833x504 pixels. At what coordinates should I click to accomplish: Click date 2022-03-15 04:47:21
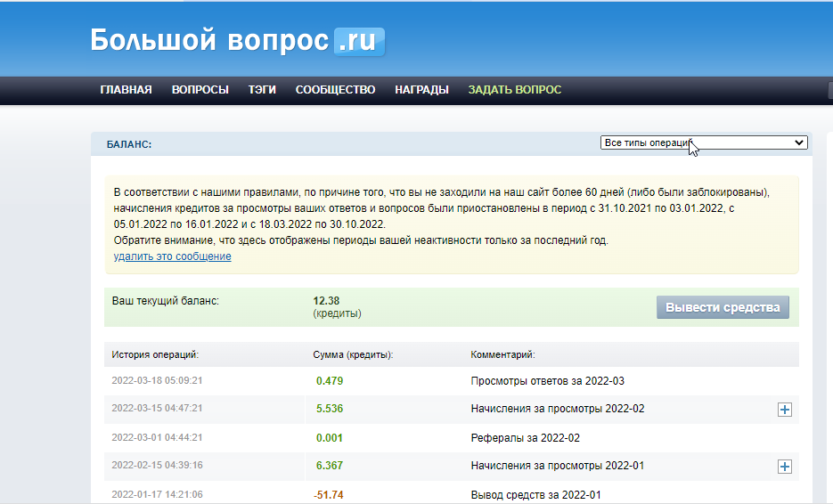pos(157,408)
